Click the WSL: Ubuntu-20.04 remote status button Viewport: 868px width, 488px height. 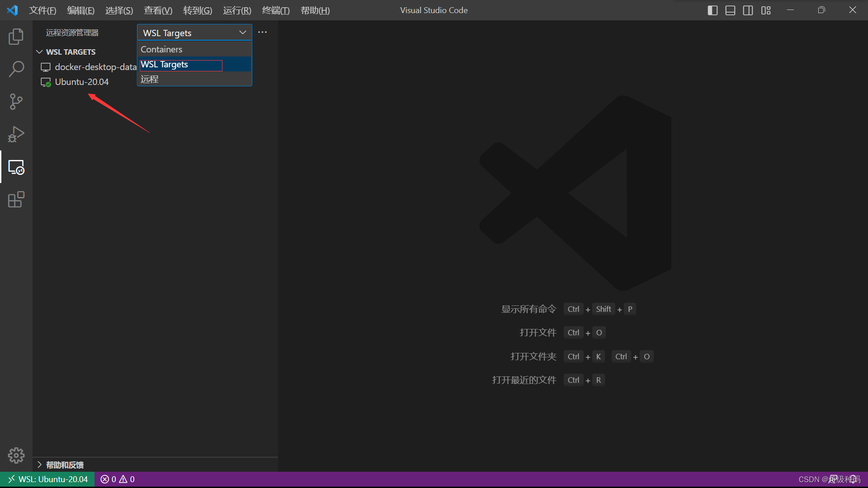click(47, 479)
